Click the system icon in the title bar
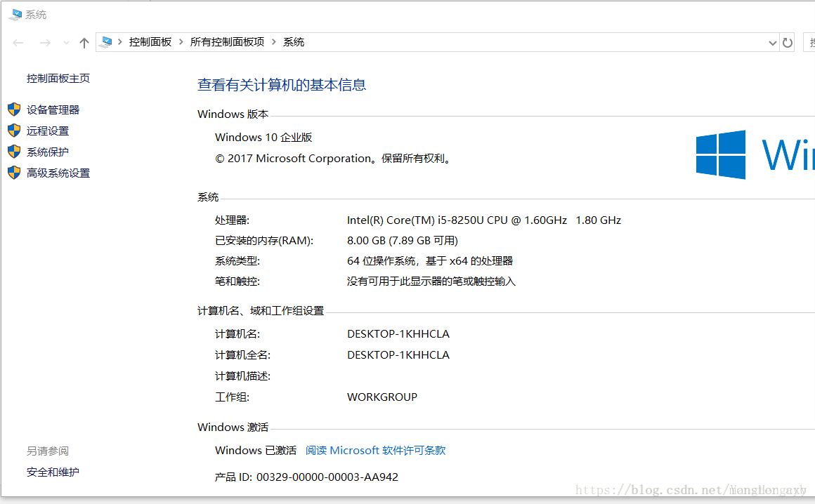Image resolution: width=815 pixels, height=504 pixels. pyautogui.click(x=15, y=15)
